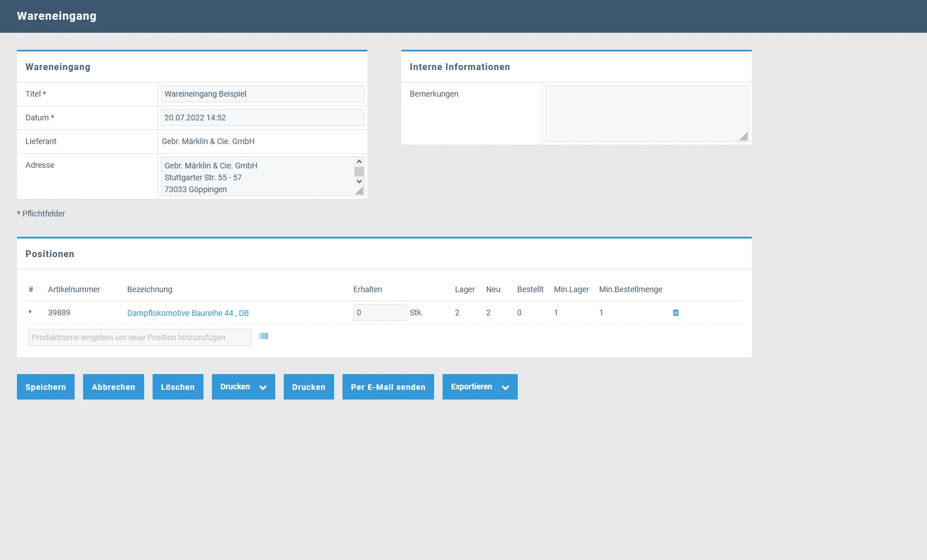The height and width of the screenshot is (560, 927).
Task: Focus the Produktname search field
Action: pyautogui.click(x=140, y=337)
